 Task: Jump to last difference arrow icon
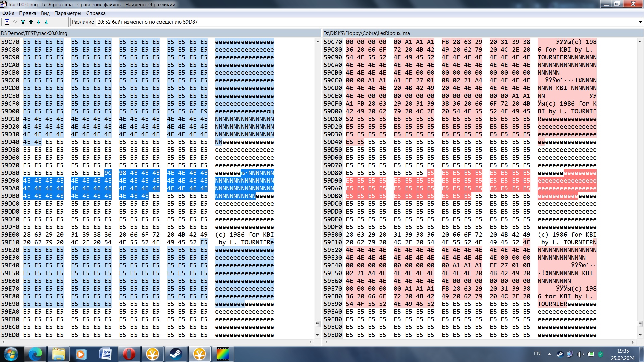pos(46,22)
